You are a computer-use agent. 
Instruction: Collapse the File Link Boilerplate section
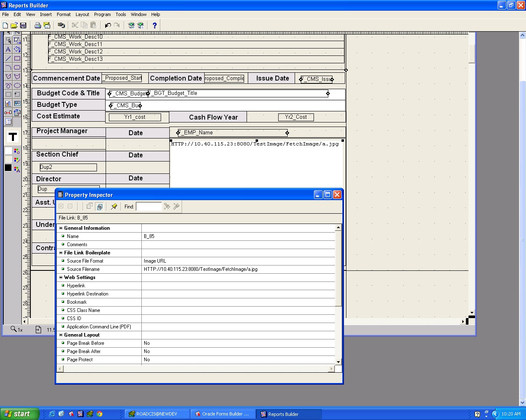61,253
